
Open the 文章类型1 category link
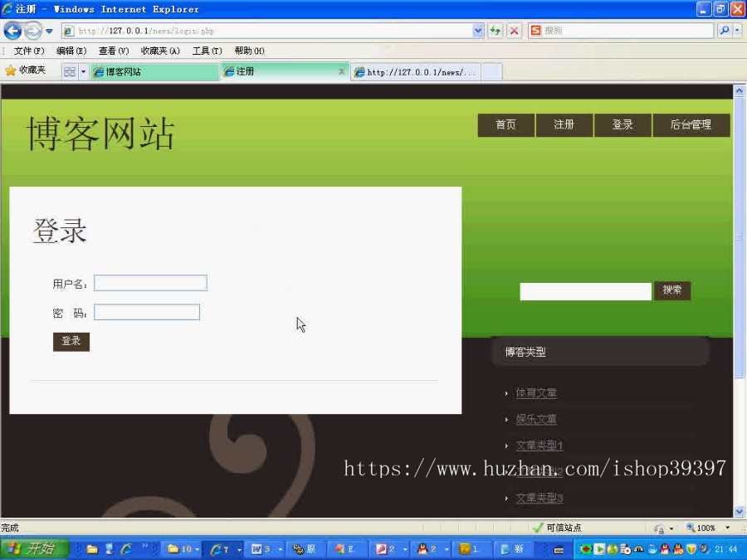pyautogui.click(x=539, y=446)
